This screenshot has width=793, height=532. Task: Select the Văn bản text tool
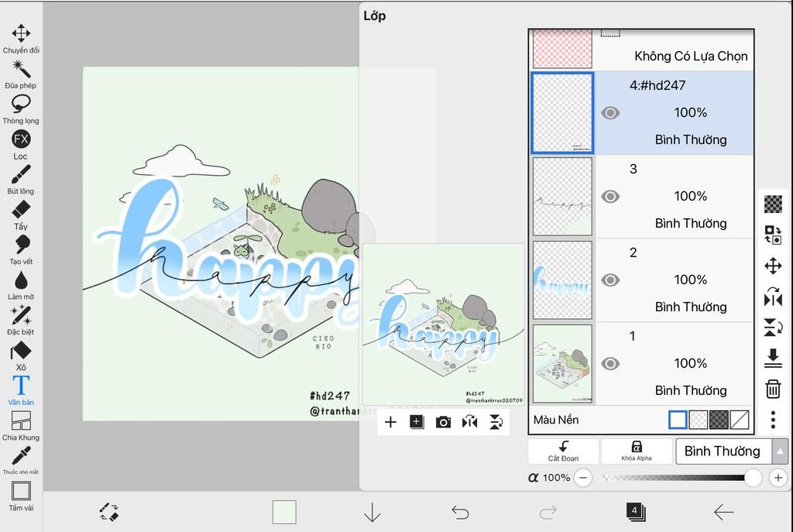point(21,391)
